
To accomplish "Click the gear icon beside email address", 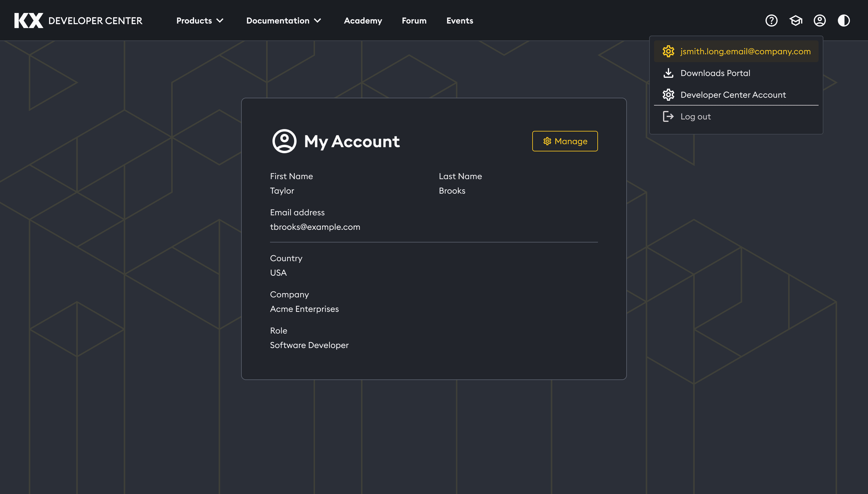I will tap(668, 51).
